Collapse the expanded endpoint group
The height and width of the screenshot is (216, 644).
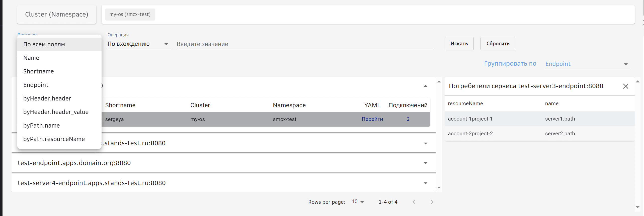(x=425, y=86)
